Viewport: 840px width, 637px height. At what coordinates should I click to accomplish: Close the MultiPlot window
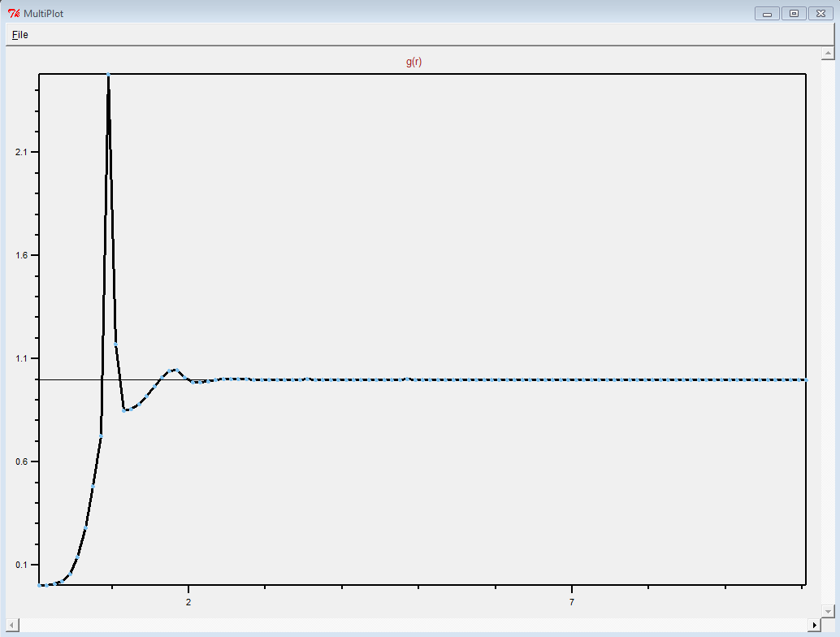coord(821,13)
